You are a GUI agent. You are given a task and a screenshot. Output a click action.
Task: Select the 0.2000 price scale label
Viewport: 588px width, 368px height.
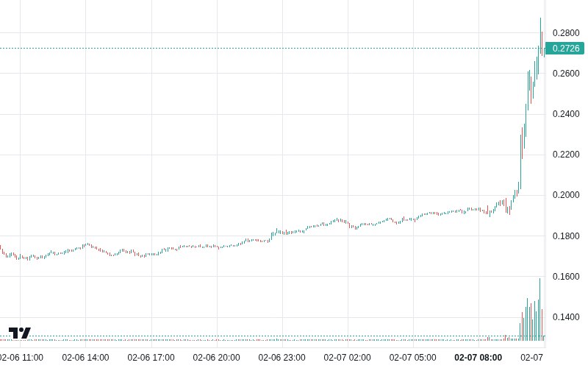pyautogui.click(x=566, y=195)
